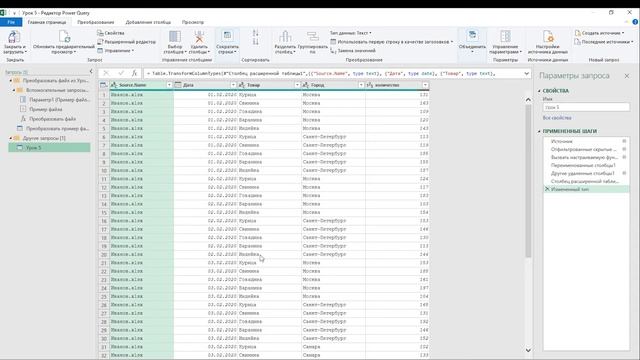Open gear settings of Источник step
Viewport: 640px width, 360px height.
[624, 141]
